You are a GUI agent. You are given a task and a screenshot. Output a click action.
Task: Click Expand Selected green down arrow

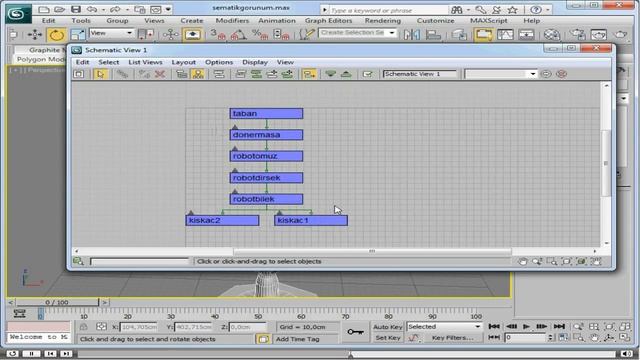pos(330,74)
